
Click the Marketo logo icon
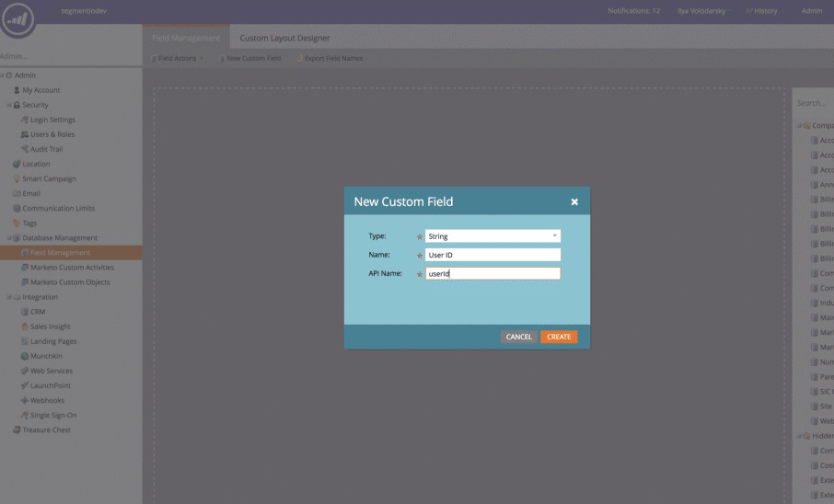click(x=17, y=19)
